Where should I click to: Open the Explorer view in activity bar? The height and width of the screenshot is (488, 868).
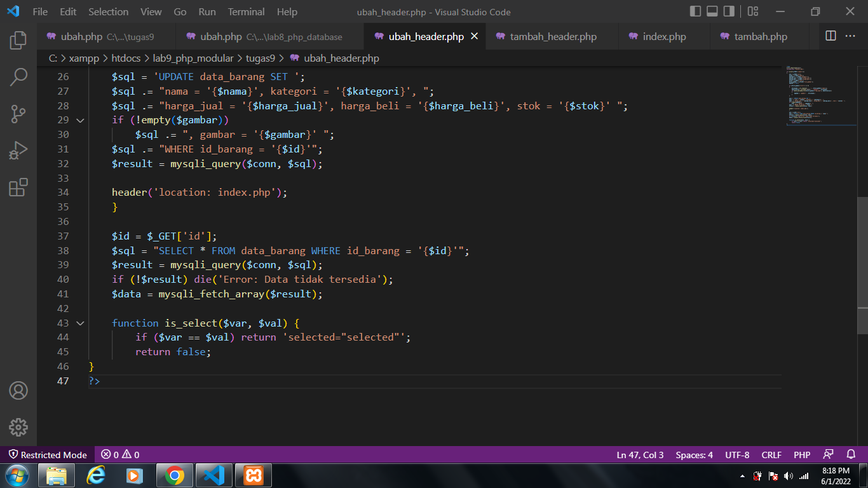point(18,41)
